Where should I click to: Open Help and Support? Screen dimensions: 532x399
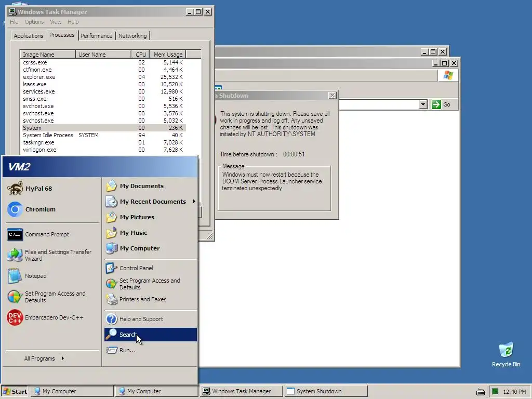[151, 319]
